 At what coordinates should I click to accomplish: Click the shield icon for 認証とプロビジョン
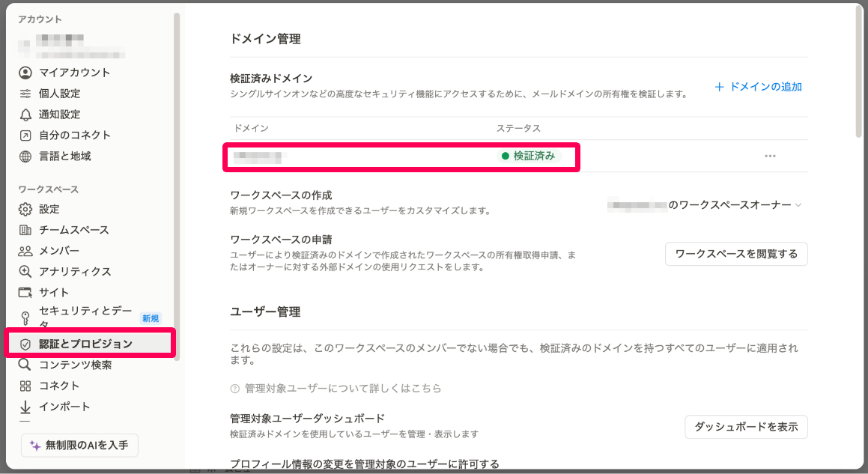pyautogui.click(x=25, y=344)
